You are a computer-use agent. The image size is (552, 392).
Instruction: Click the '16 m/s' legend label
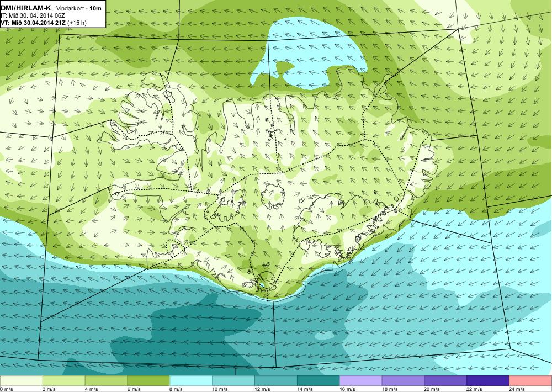[347, 389]
